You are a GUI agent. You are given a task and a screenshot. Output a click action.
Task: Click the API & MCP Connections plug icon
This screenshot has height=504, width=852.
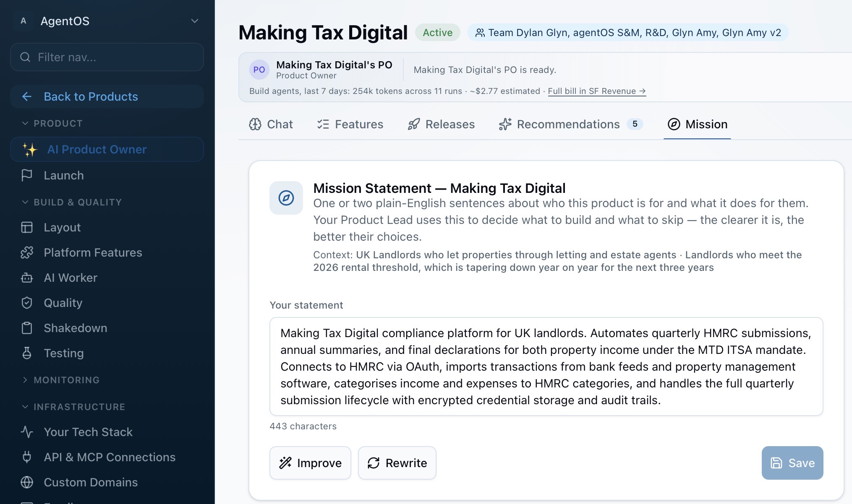pos(27,457)
